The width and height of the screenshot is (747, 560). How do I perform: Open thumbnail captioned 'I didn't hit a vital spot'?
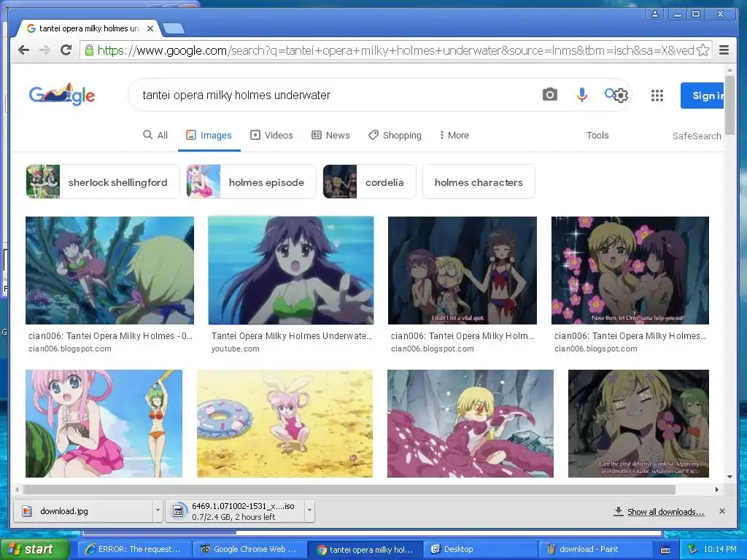click(462, 271)
